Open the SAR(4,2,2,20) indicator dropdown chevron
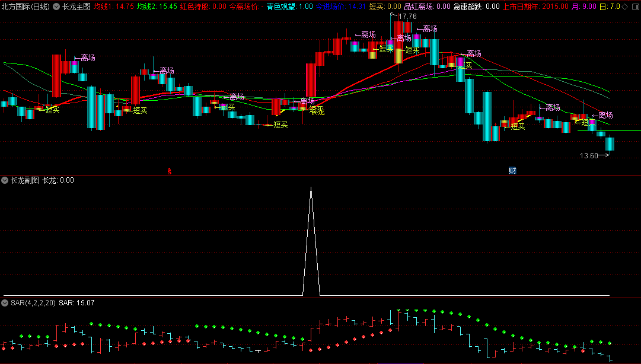The image size is (641, 364). pos(5,303)
